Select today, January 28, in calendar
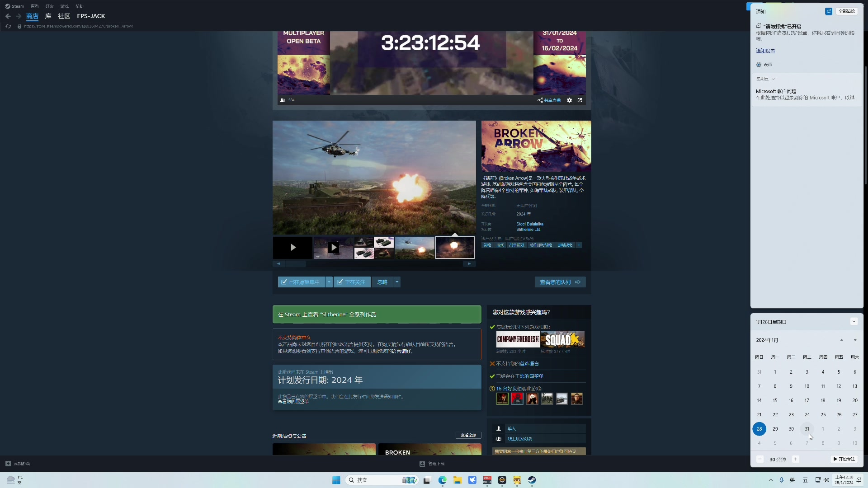The image size is (868, 488). [x=759, y=429]
